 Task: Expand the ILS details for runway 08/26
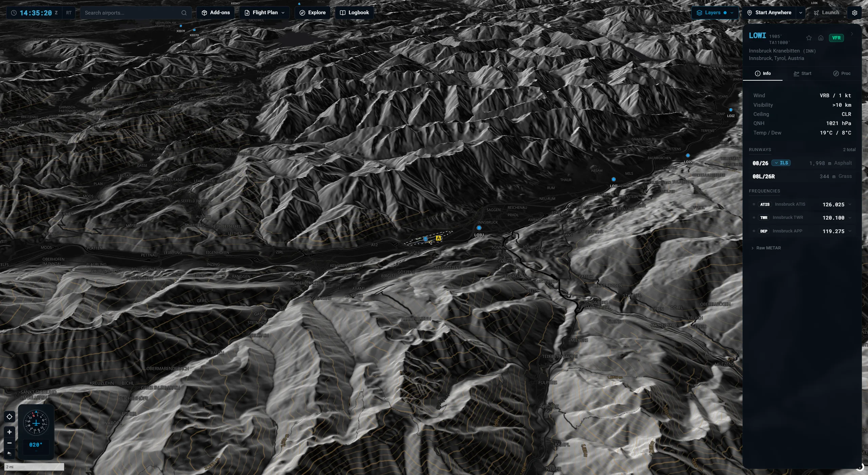coord(781,163)
